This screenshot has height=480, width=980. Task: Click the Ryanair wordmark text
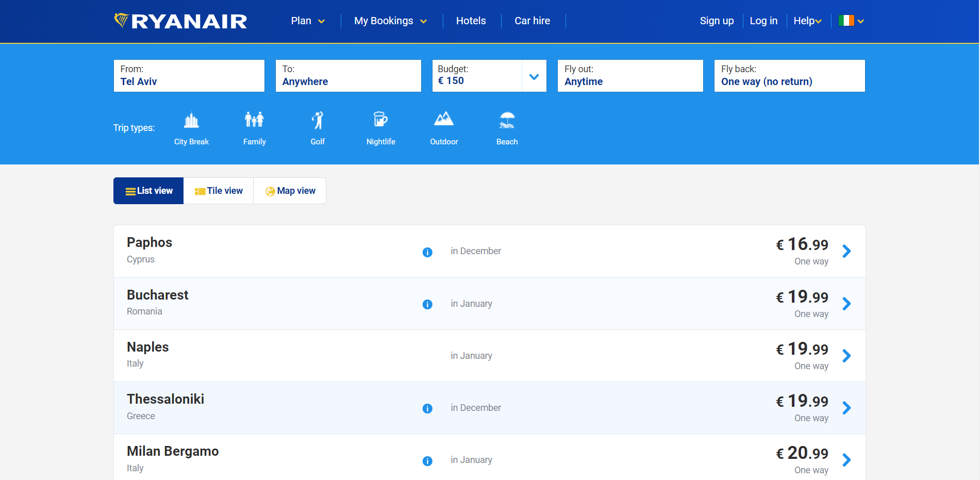click(x=189, y=21)
